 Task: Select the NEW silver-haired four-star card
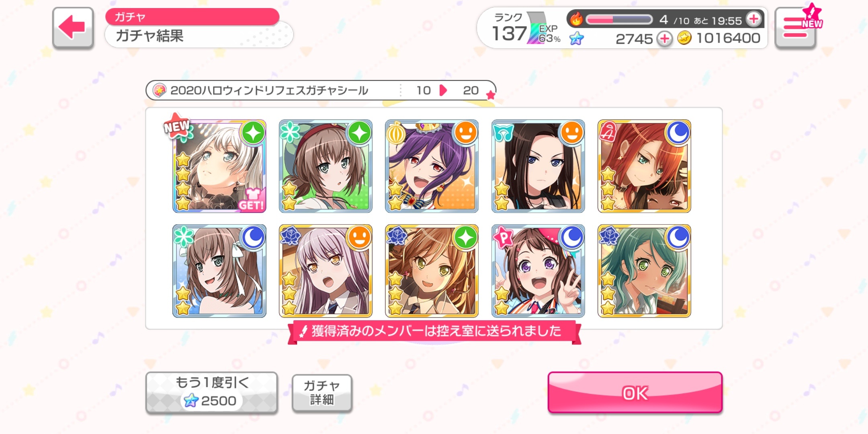[x=219, y=166]
